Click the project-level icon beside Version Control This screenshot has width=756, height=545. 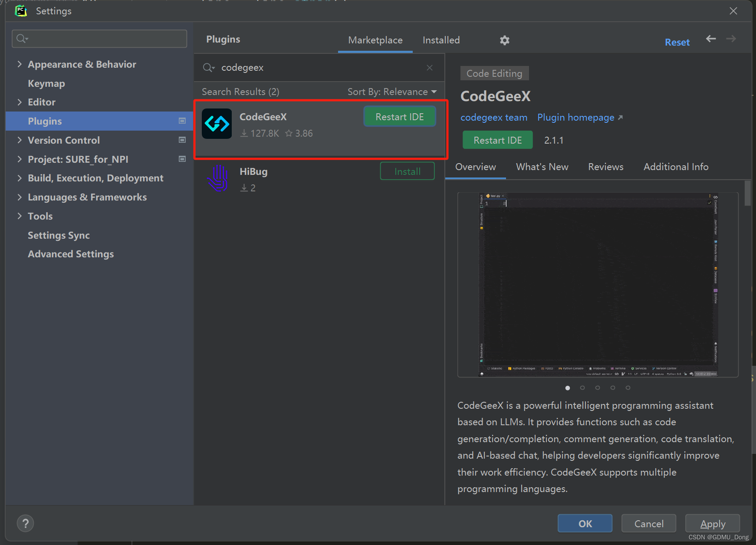[182, 140]
